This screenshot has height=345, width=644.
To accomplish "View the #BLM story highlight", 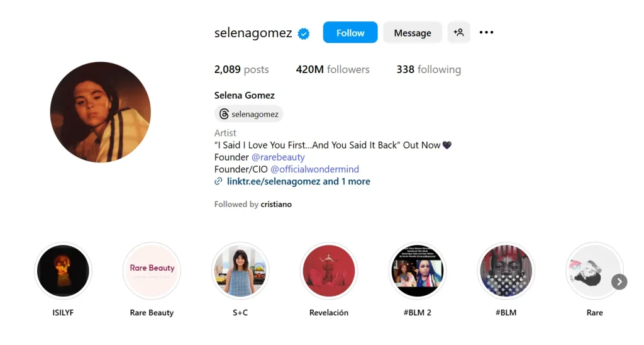I will [506, 271].
